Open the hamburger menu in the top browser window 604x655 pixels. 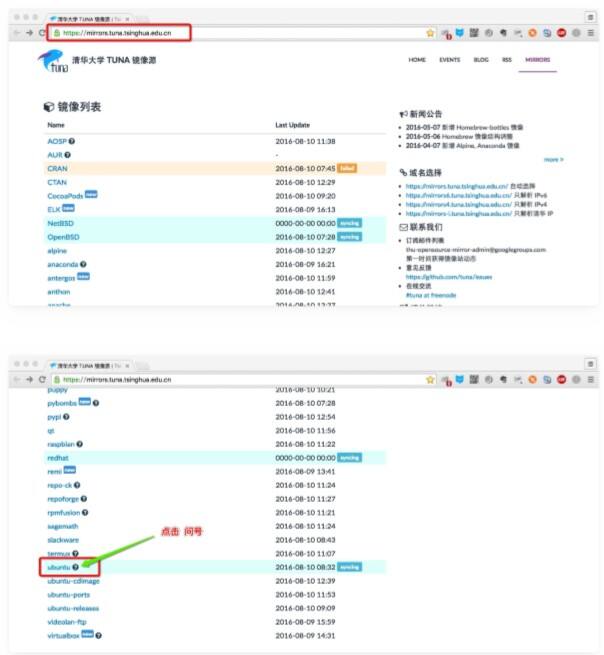590,33
